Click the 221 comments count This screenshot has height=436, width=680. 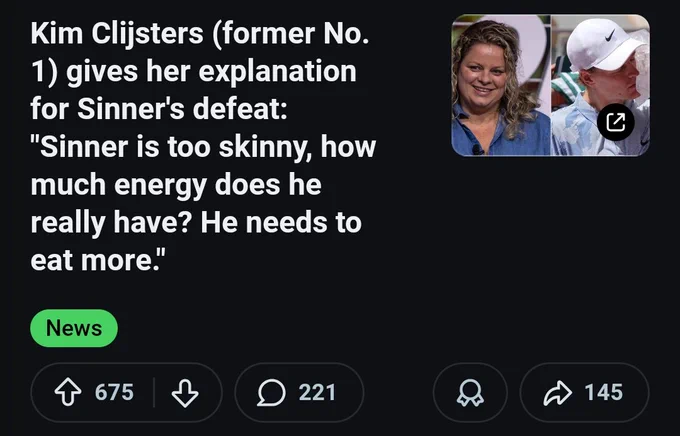(x=317, y=392)
